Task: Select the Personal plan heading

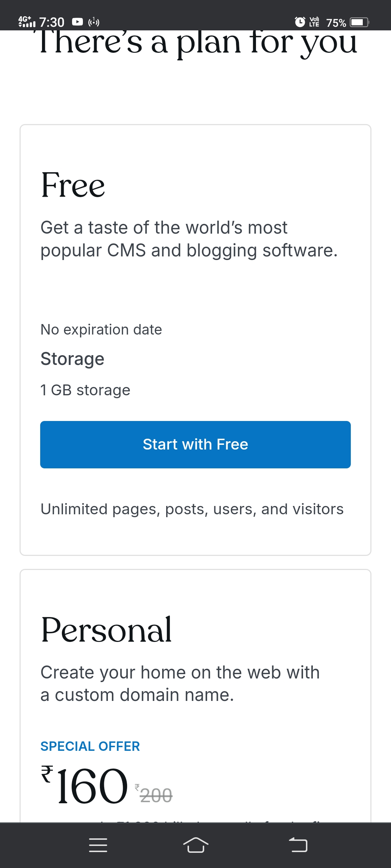Action: 106,630
